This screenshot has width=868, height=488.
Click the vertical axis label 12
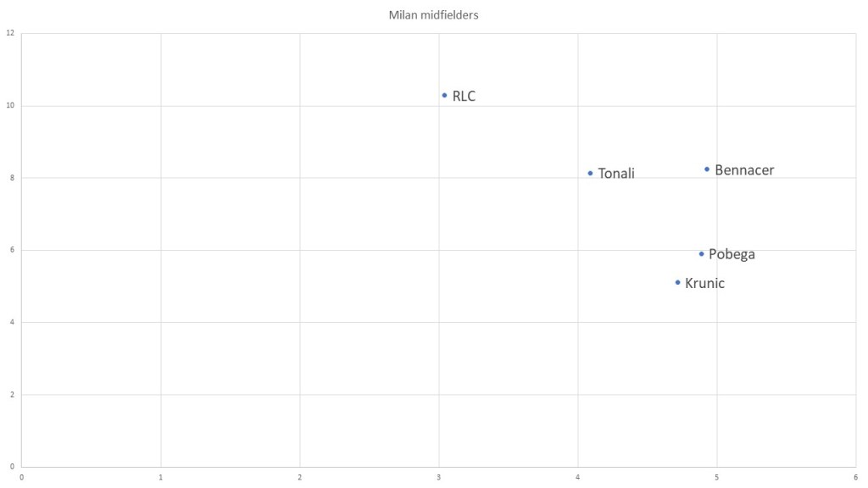click(10, 34)
